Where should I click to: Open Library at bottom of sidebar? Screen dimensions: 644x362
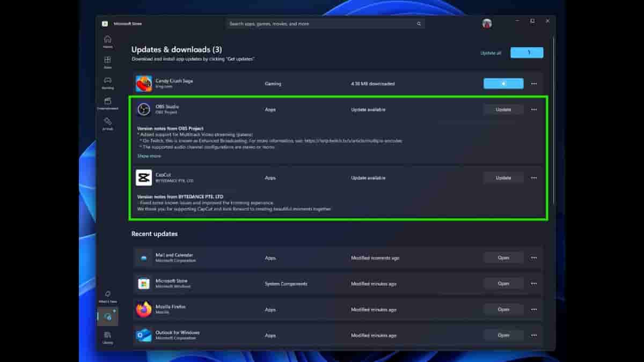(x=108, y=337)
